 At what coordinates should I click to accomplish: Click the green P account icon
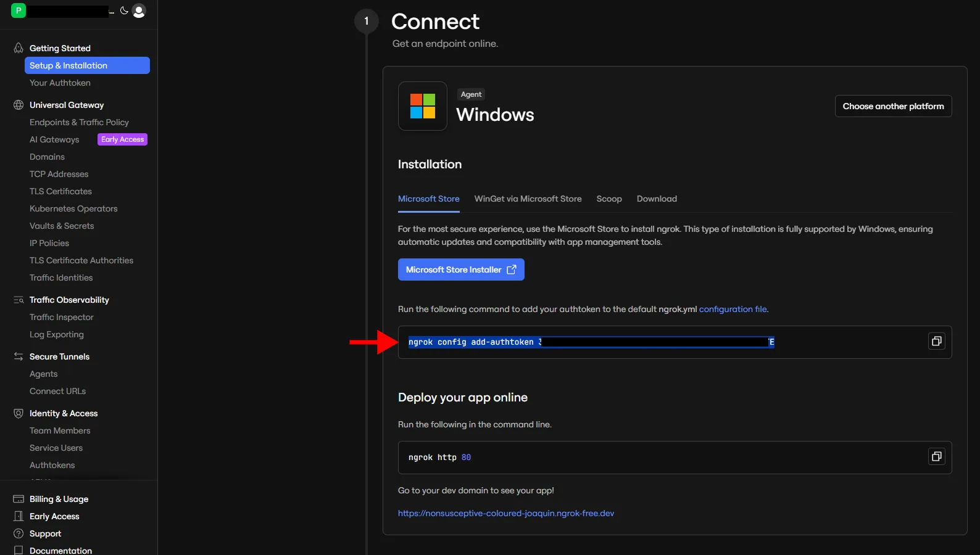[x=19, y=10]
